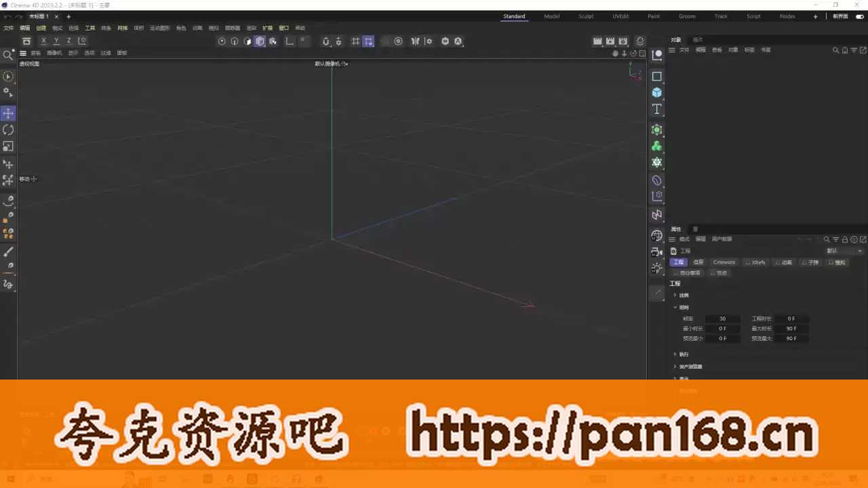Toggle the magnet enable snapping icon
This screenshot has height=488, width=868.
click(x=325, y=41)
